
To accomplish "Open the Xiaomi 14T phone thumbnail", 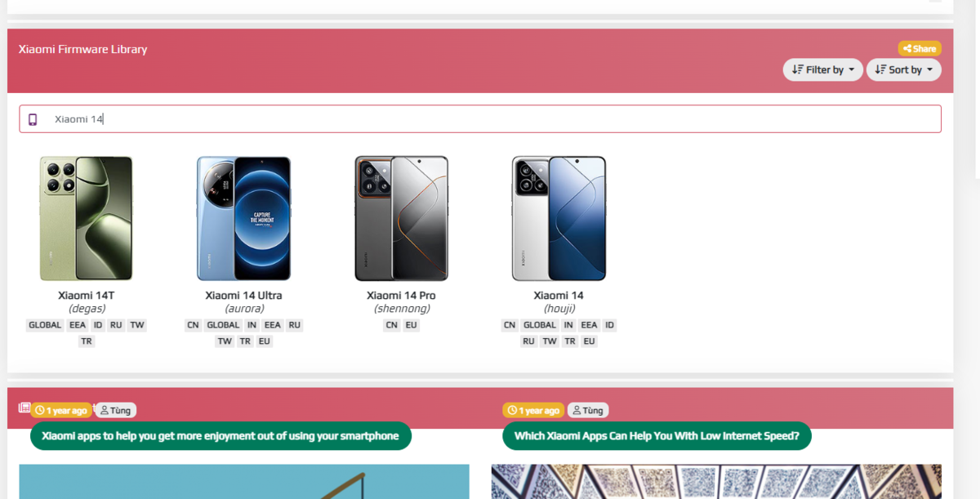I will pos(87,218).
